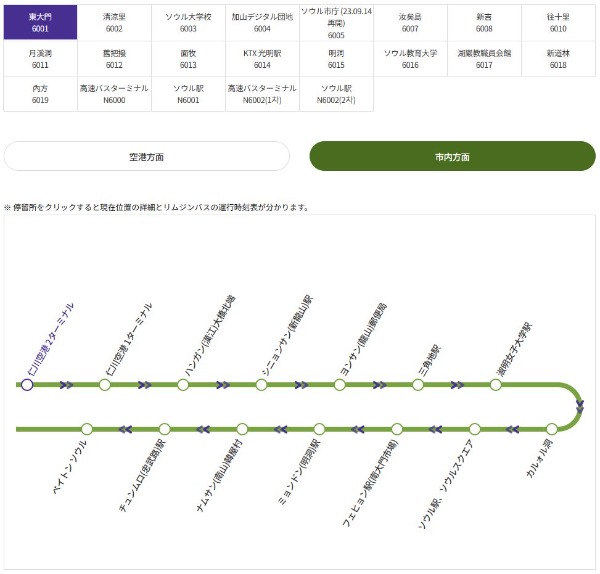Image resolution: width=600 pixels, height=574 pixels.
Task: Open the ベイトンソウル stop marker
Action: point(87,429)
